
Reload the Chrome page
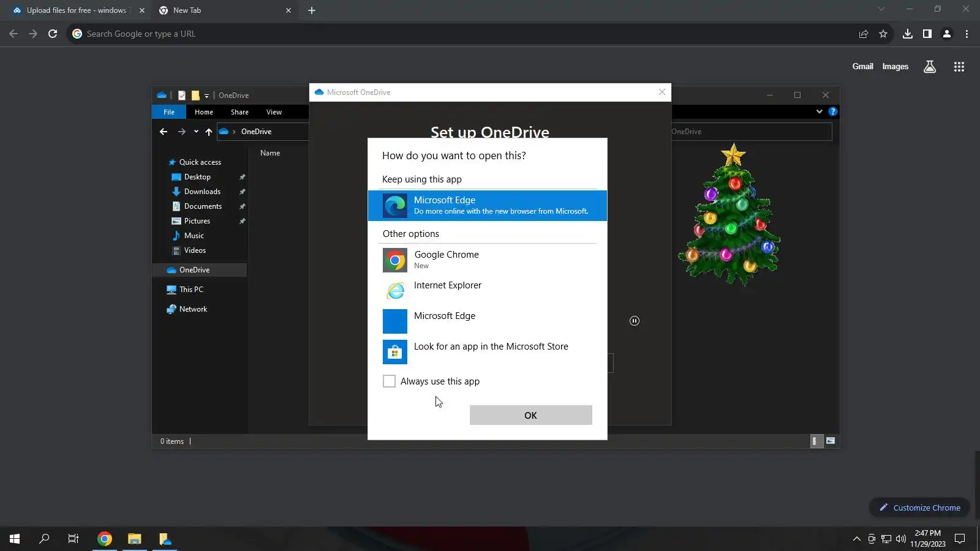coord(53,34)
